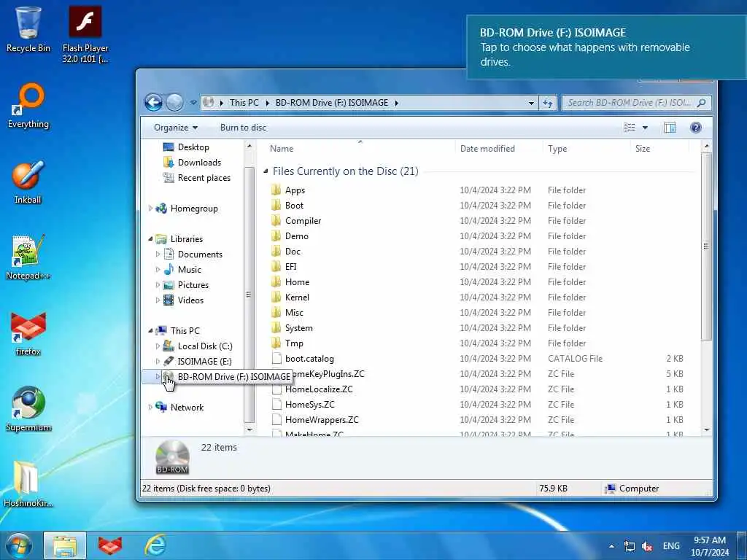Click the Windows Start orb

[19, 545]
